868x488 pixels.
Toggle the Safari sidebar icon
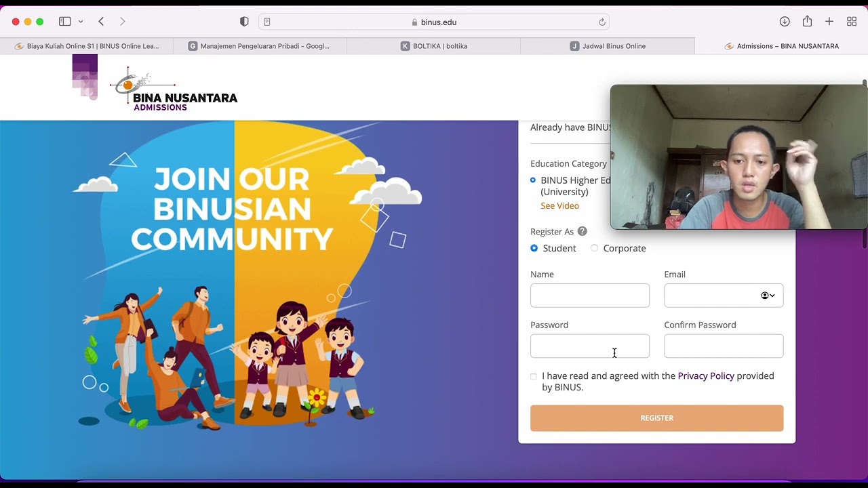point(65,22)
